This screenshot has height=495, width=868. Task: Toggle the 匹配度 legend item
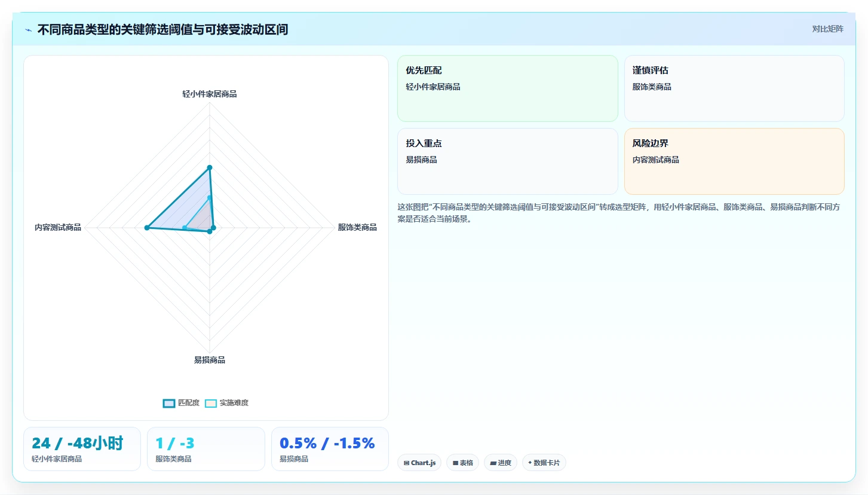[181, 403]
